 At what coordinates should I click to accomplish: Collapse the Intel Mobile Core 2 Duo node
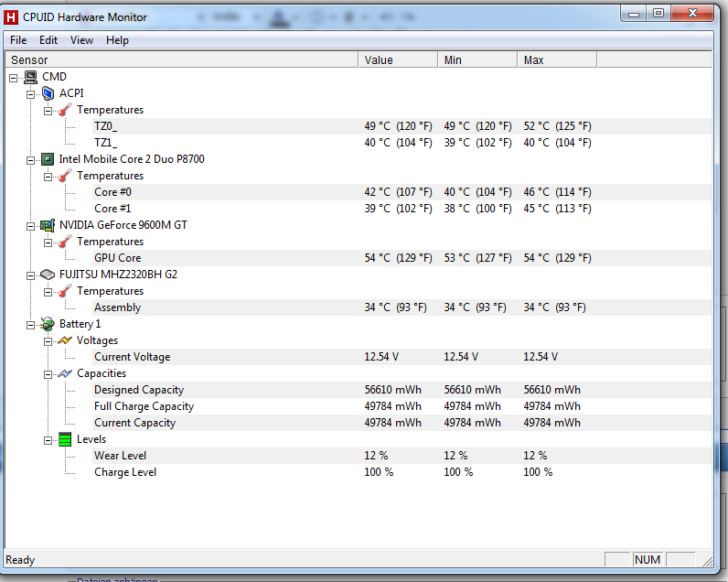click(x=31, y=161)
